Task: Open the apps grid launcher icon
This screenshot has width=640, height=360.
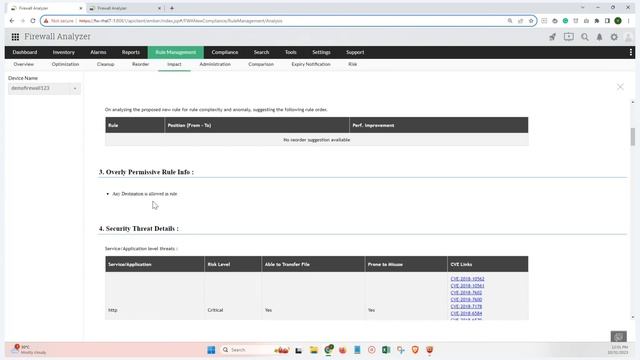Action: (x=15, y=37)
